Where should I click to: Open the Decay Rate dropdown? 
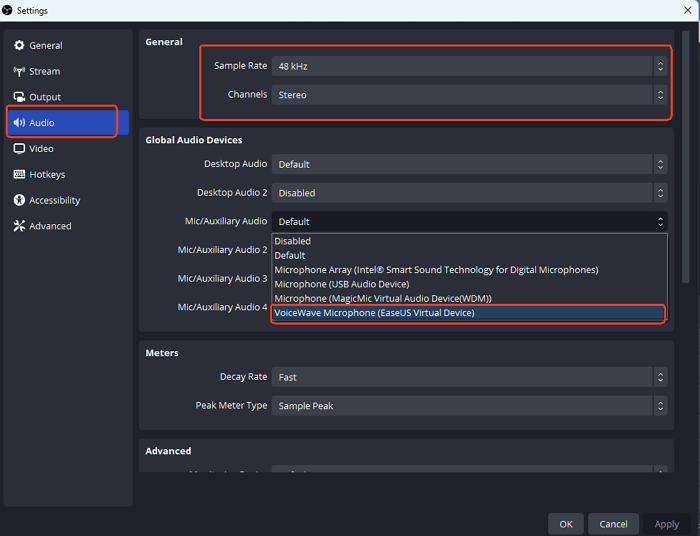click(x=469, y=377)
